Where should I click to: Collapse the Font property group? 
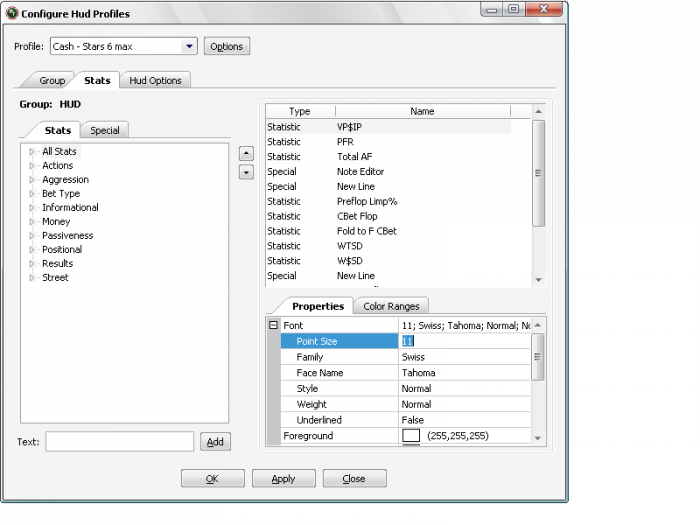pyautogui.click(x=273, y=326)
